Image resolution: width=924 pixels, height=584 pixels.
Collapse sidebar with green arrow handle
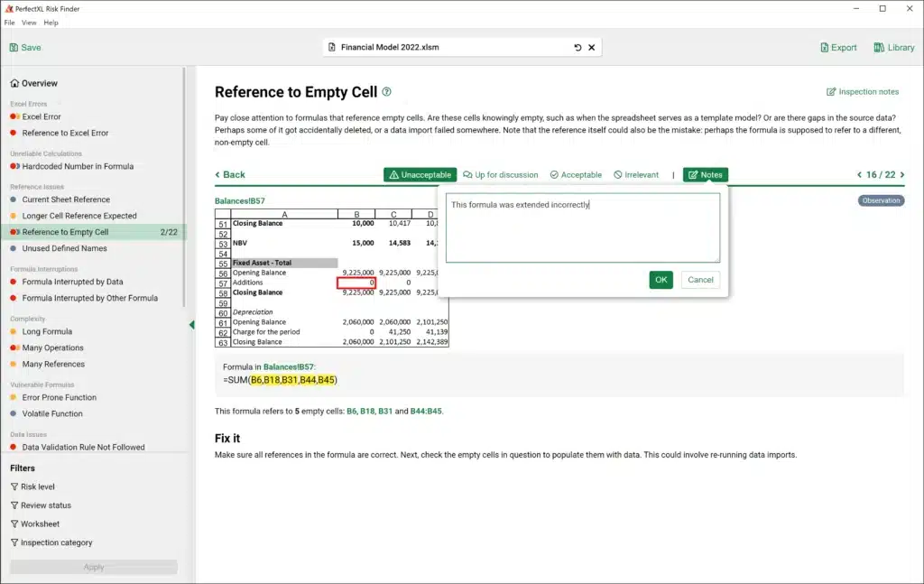tap(191, 325)
